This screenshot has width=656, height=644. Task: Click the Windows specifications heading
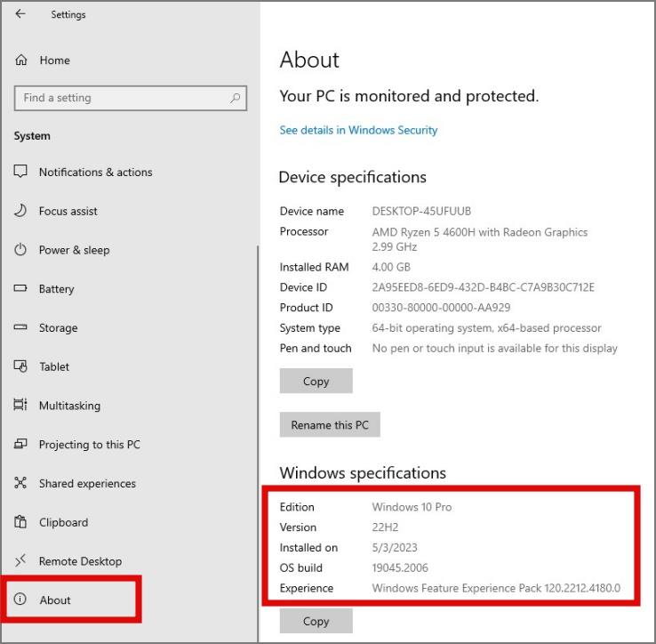click(x=363, y=473)
